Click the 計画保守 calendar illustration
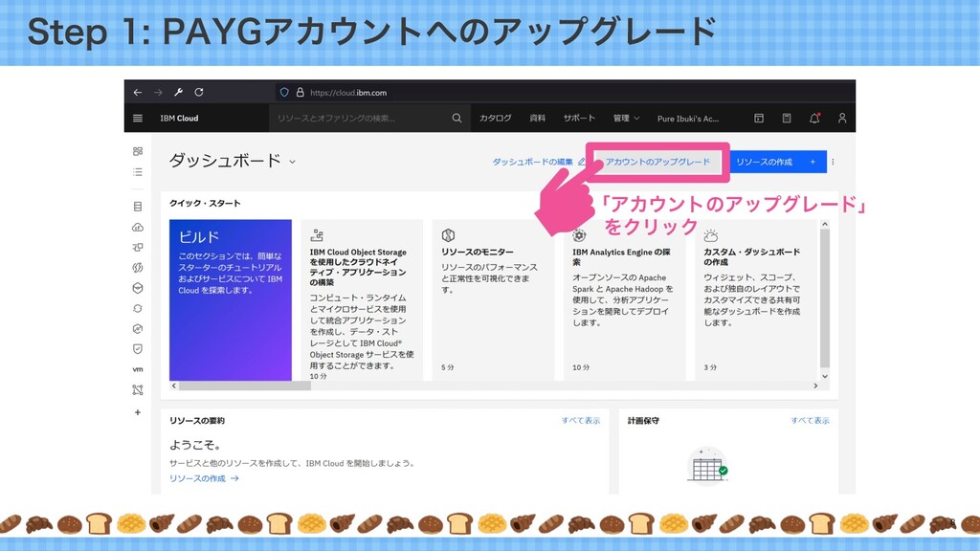 [x=707, y=466]
